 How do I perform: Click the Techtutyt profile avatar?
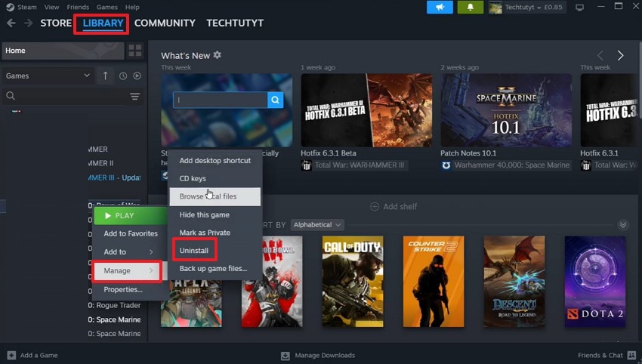[495, 8]
